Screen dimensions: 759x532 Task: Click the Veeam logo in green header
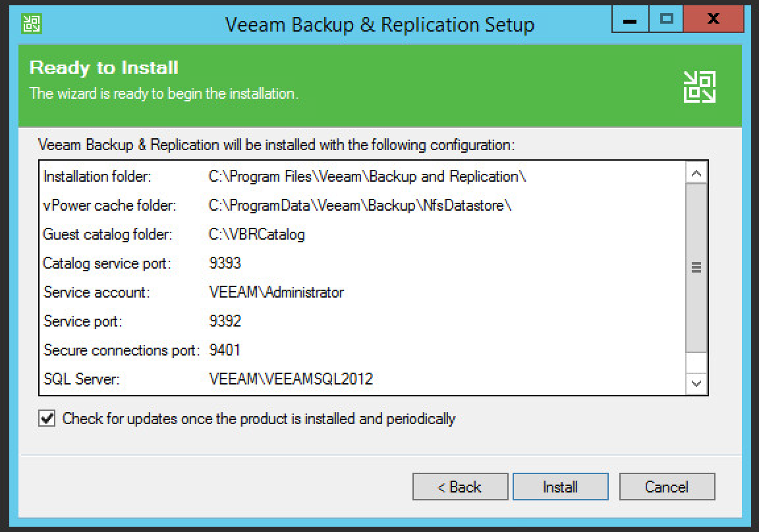699,87
